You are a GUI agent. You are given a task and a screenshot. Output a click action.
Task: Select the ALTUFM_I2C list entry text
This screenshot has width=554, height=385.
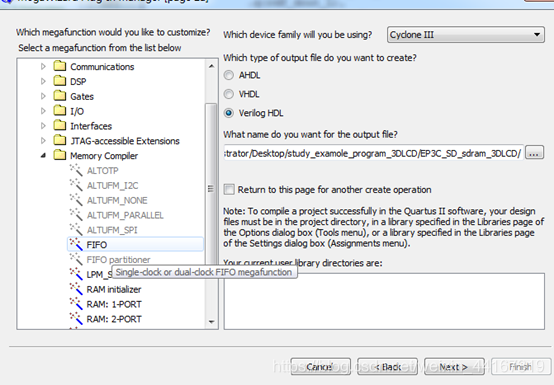click(112, 185)
